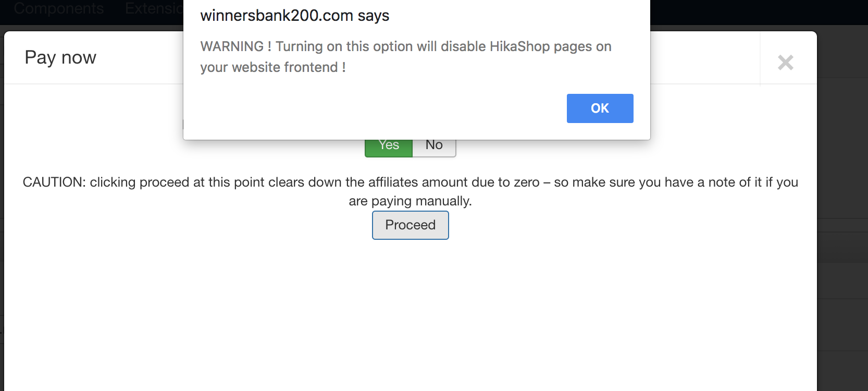This screenshot has width=868, height=391.
Task: Click OK in the warning alert
Action: coord(600,108)
